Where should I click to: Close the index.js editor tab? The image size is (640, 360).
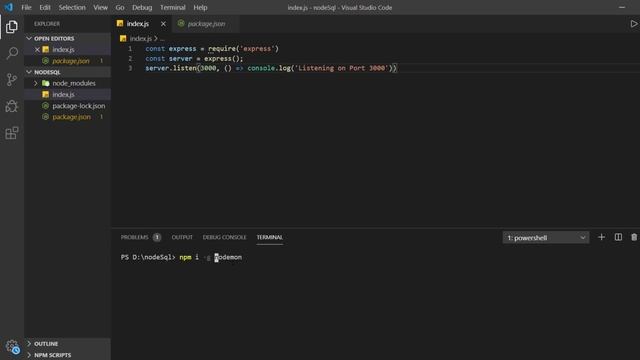163,24
